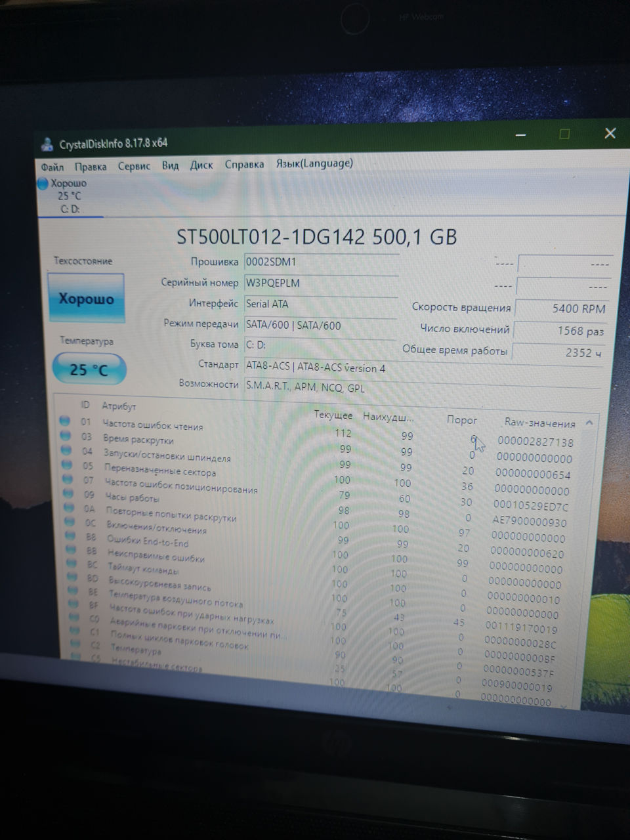Click attribute name Частота ошибок при ударных нагрузках
Screen dimensions: 630x840
pos(191,614)
